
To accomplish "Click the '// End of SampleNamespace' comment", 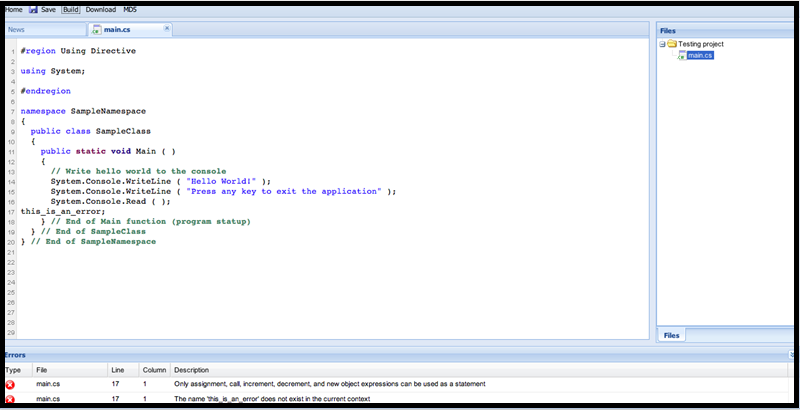I will pyautogui.click(x=93, y=242).
